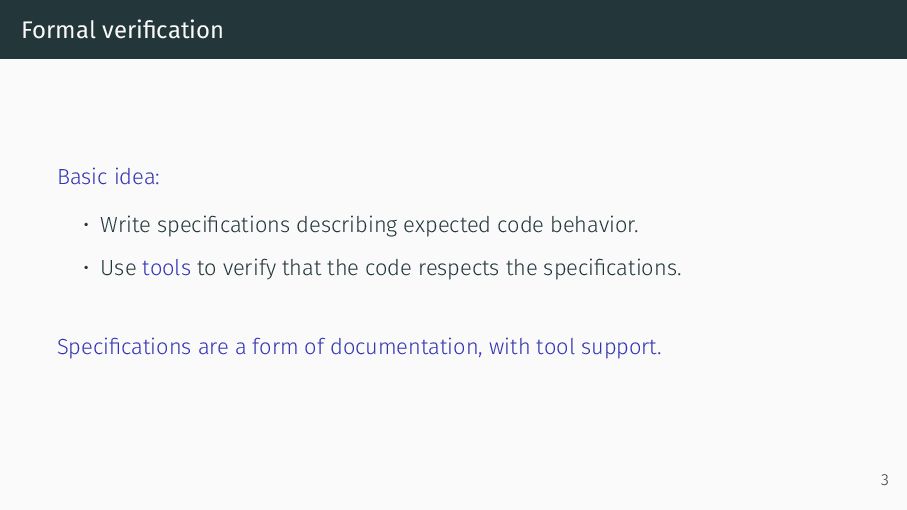This screenshot has height=510, width=907.
Task: Click the word "verify" in second bullet
Action: [x=249, y=268]
